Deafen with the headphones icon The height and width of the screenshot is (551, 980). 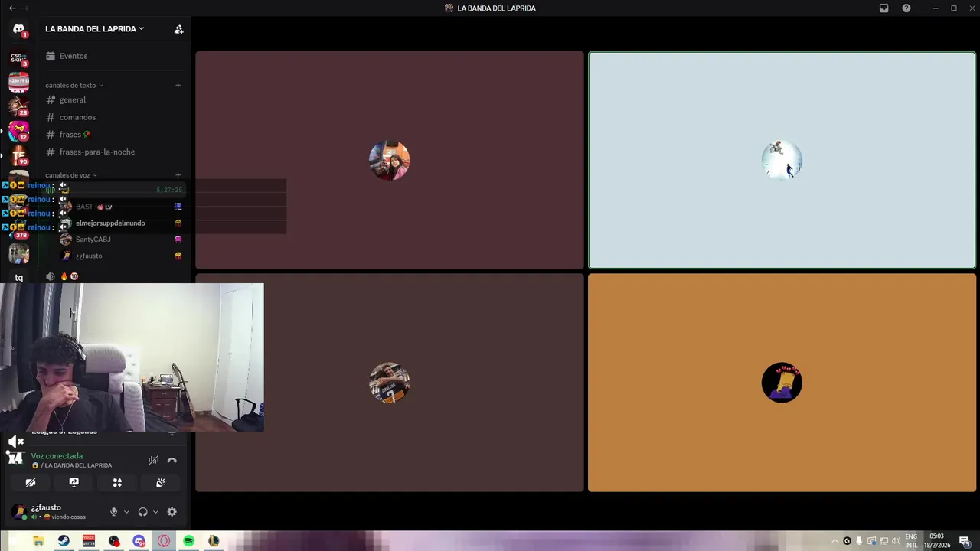(142, 512)
